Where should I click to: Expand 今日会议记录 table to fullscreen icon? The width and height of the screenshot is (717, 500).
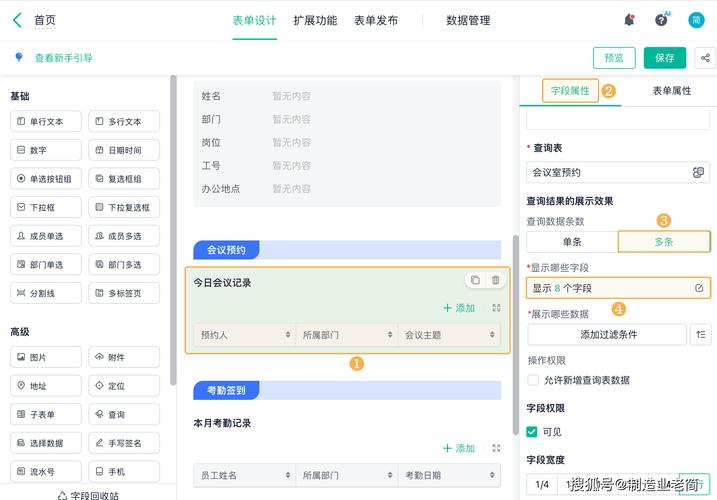click(x=496, y=308)
